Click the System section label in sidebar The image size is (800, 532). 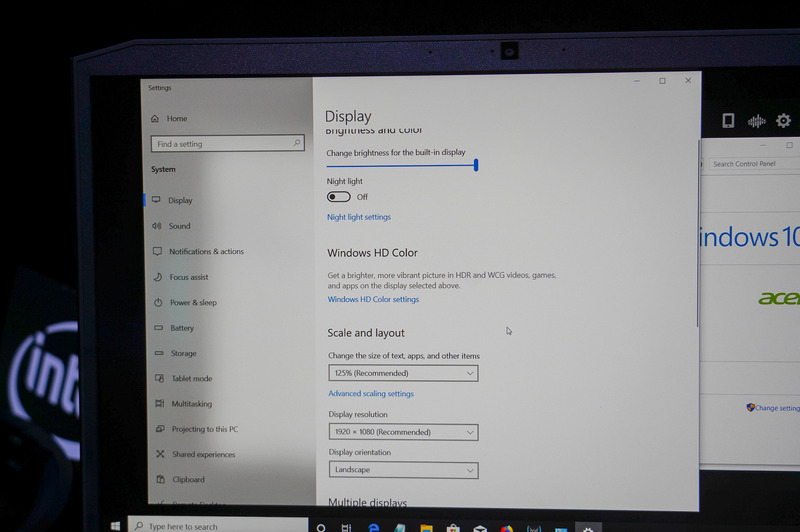pyautogui.click(x=163, y=169)
